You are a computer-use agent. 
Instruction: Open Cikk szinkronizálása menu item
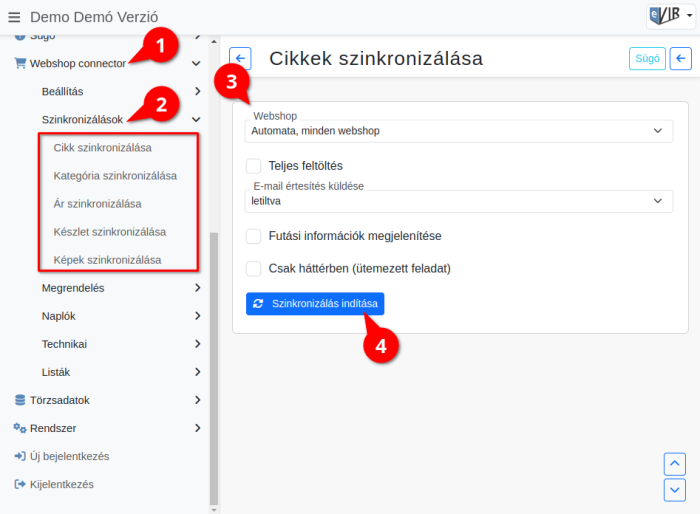102,148
